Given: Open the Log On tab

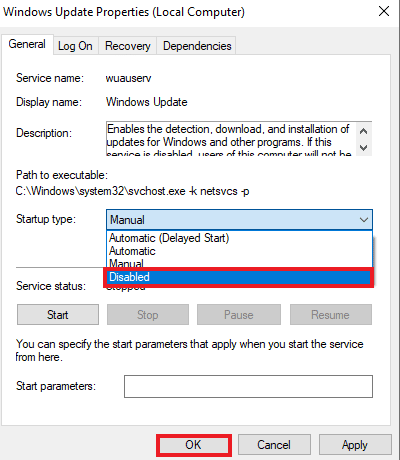Looking at the screenshot, I should click(75, 46).
